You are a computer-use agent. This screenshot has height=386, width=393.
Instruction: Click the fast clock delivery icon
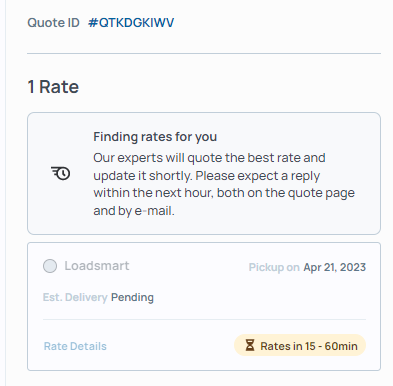(61, 173)
